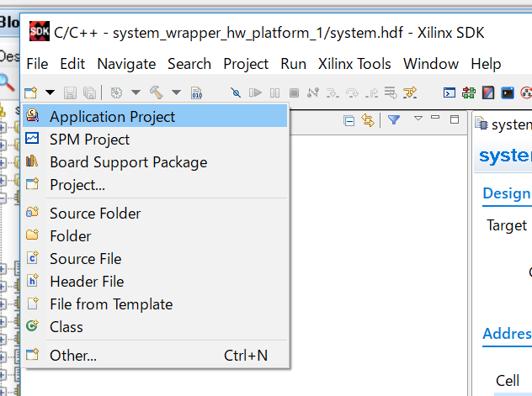Open the File menu

(37, 64)
